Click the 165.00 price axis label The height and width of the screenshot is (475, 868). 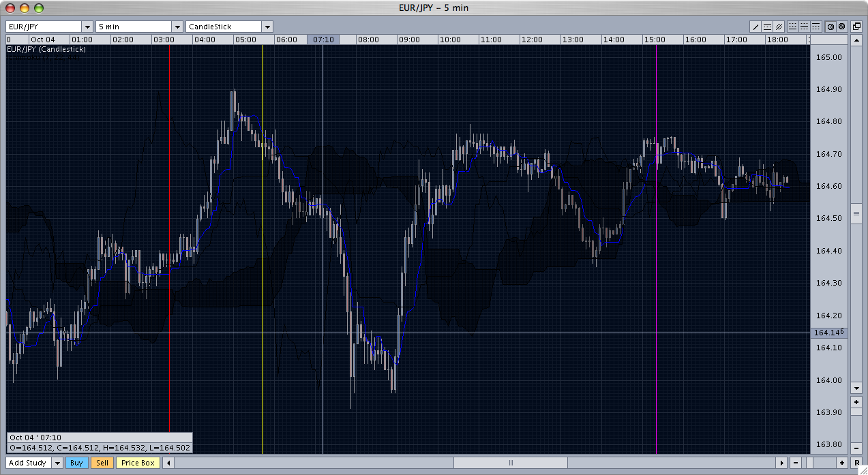(x=828, y=57)
